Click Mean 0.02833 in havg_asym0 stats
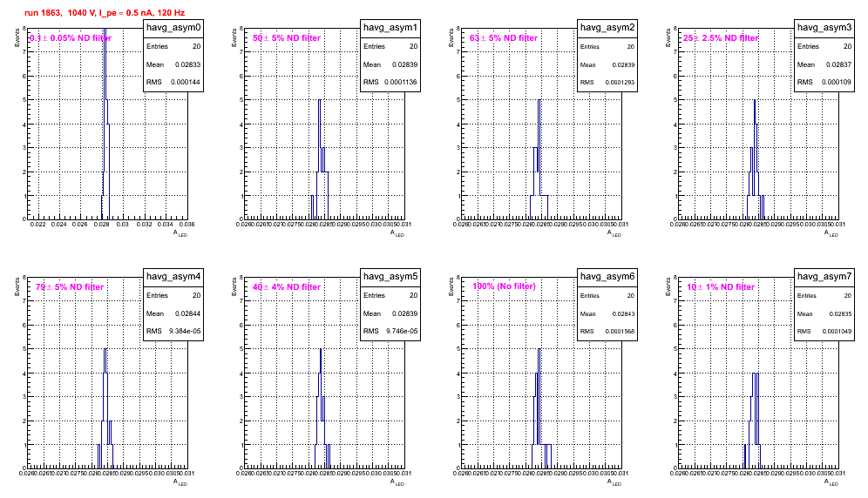Viewport: 868px width, 498px height. point(173,64)
